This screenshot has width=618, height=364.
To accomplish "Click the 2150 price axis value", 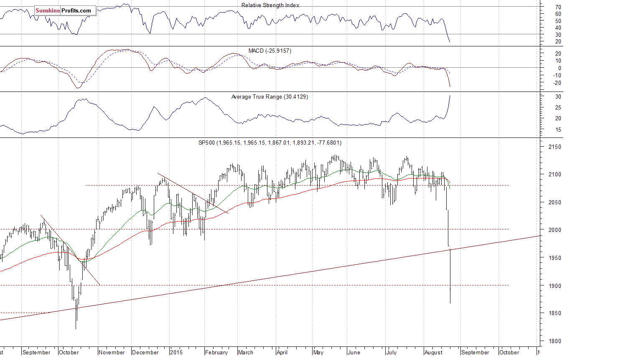I will 555,147.
